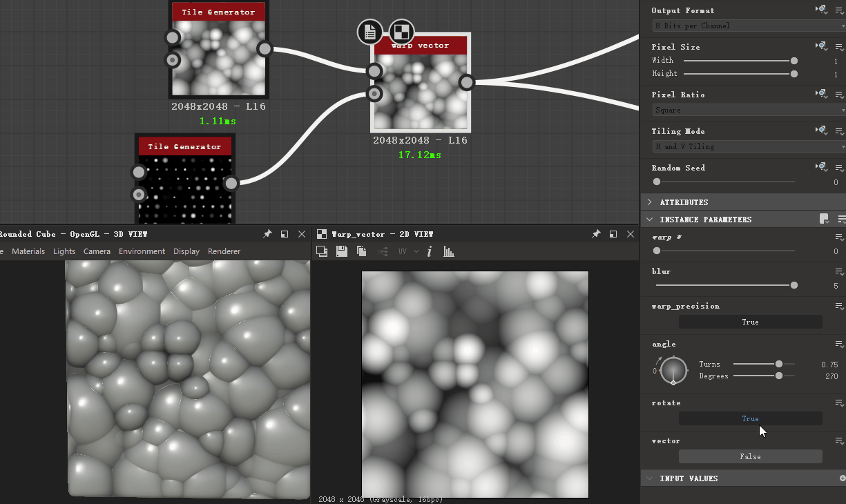This screenshot has height=504, width=846.
Task: Open the Environment menu in 3D View
Action: pyautogui.click(x=142, y=251)
